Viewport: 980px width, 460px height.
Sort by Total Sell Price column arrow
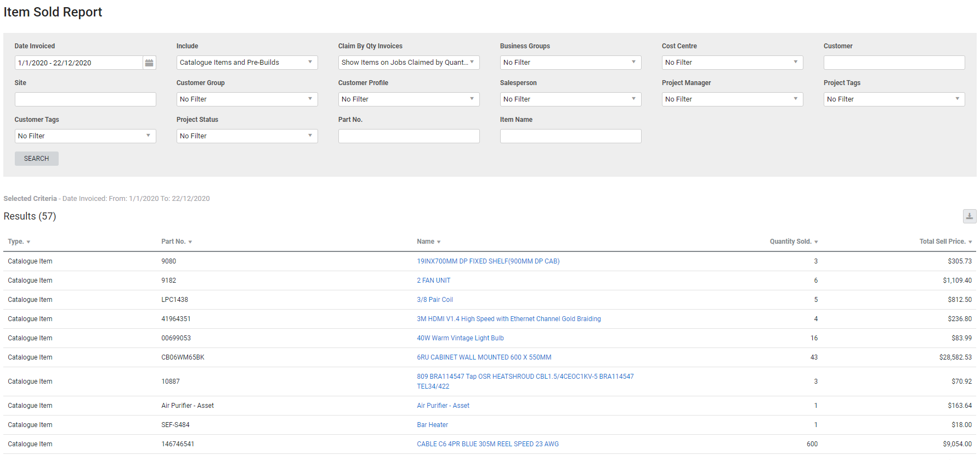click(970, 242)
